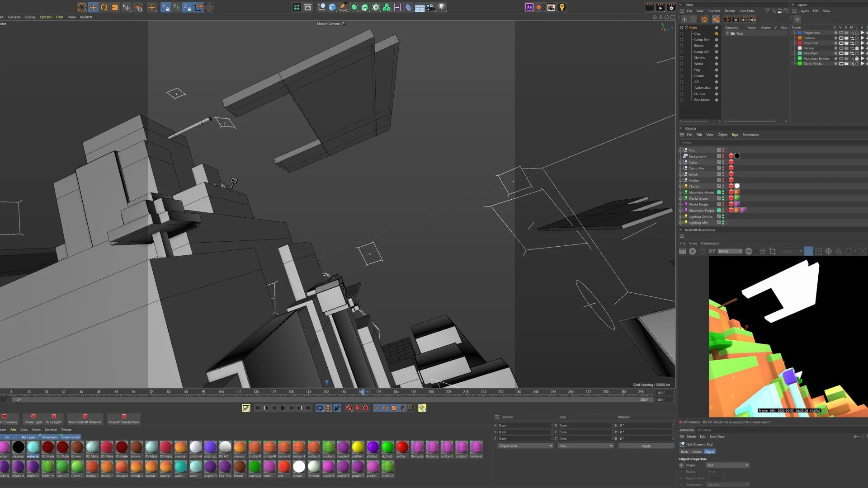
Task: Add a Cube primitive object
Action: [332, 7]
